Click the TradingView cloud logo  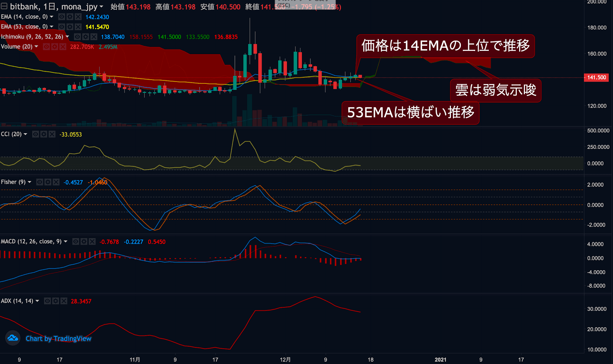click(13, 338)
